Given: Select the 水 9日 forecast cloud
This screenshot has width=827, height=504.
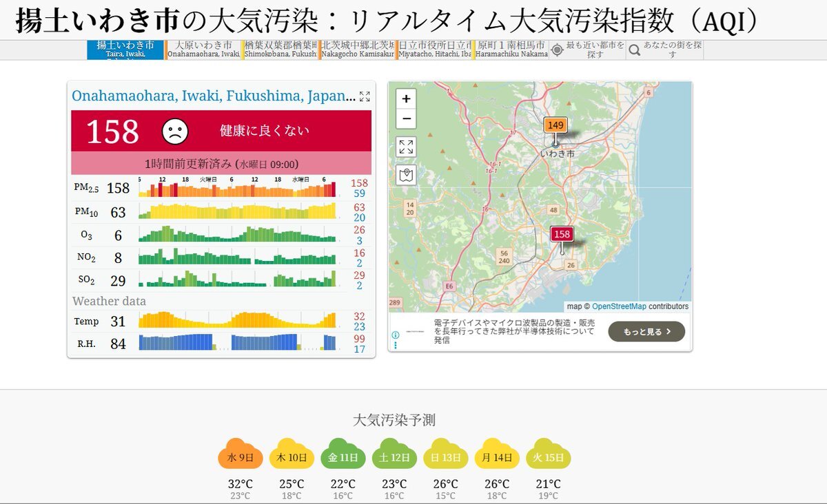Looking at the screenshot, I should [241, 455].
